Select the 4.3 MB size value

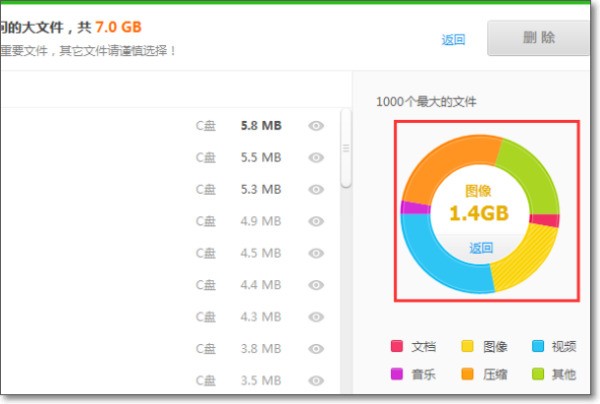261,317
